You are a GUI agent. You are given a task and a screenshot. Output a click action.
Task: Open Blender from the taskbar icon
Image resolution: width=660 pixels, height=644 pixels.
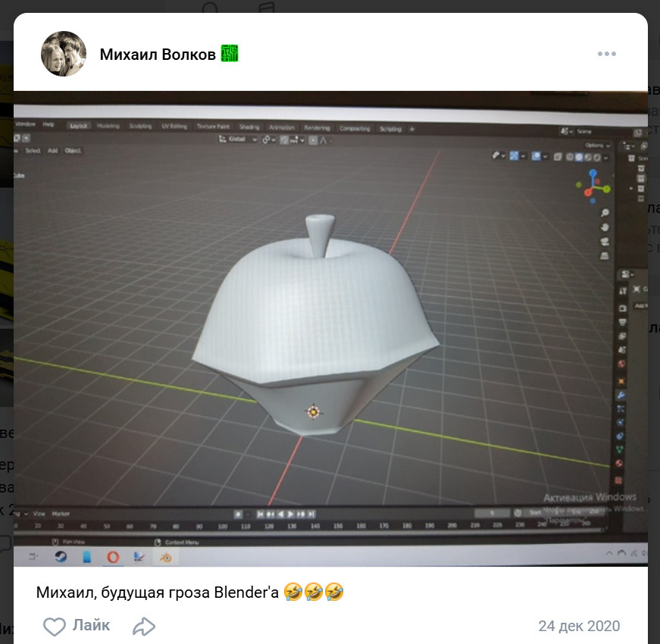click(165, 558)
